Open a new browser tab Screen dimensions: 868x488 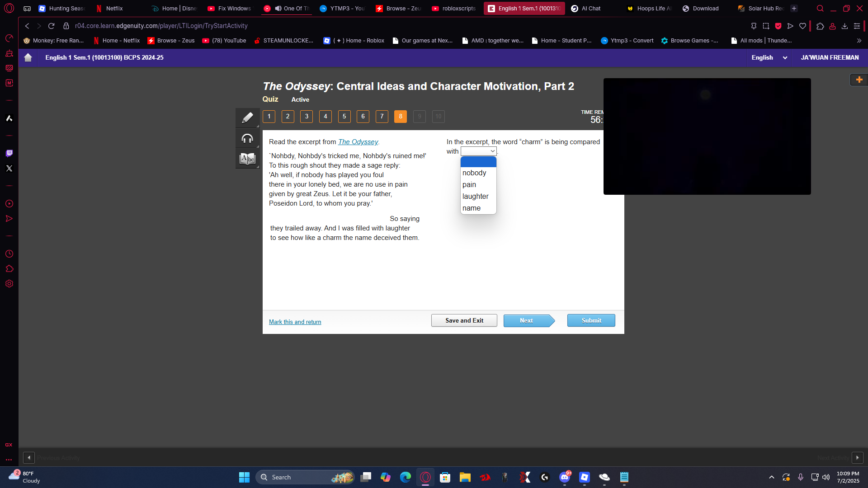pyautogui.click(x=794, y=8)
